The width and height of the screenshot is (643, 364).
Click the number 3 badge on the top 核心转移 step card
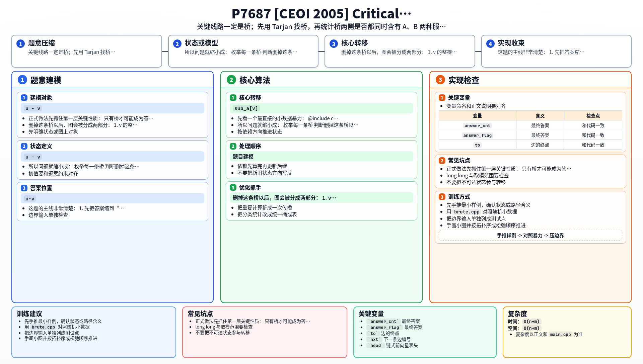tap(334, 44)
